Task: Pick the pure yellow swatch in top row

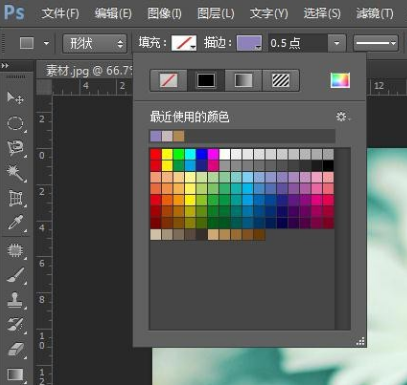Action: (167, 154)
